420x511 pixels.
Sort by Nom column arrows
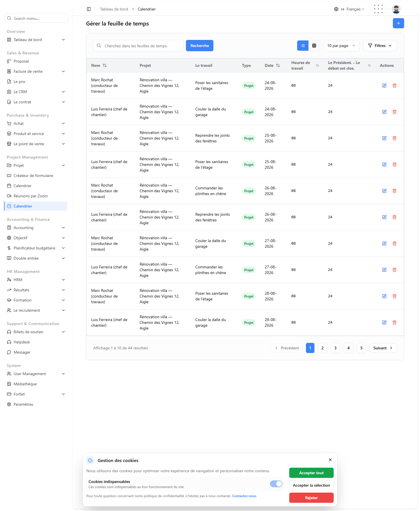(105, 65)
